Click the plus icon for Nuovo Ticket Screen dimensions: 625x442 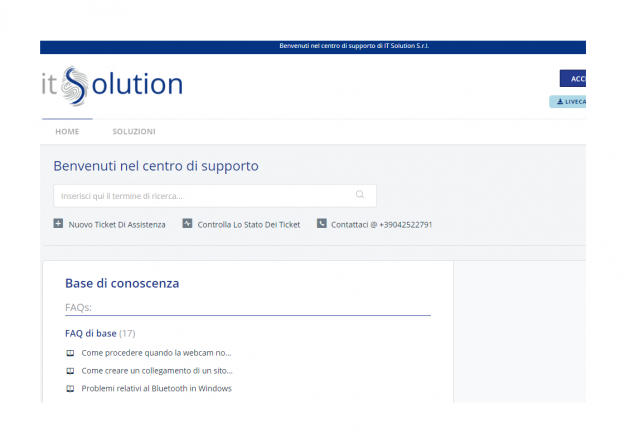coord(58,224)
